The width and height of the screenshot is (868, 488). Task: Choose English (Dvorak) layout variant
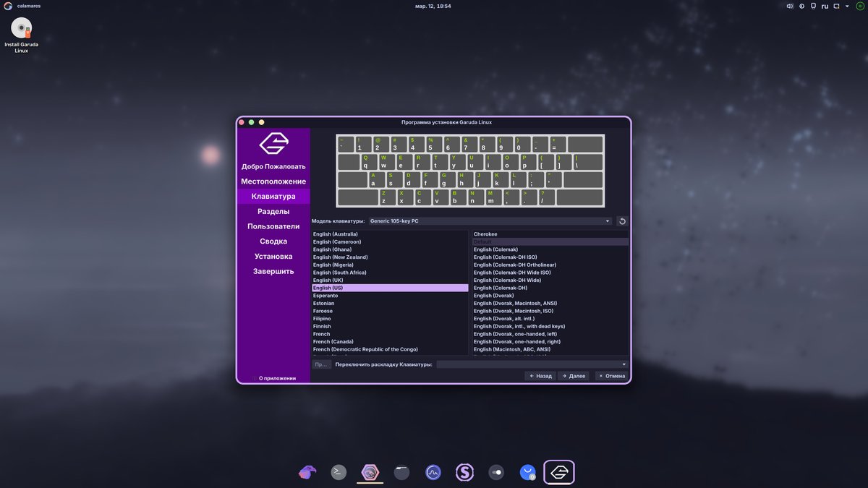click(x=494, y=296)
